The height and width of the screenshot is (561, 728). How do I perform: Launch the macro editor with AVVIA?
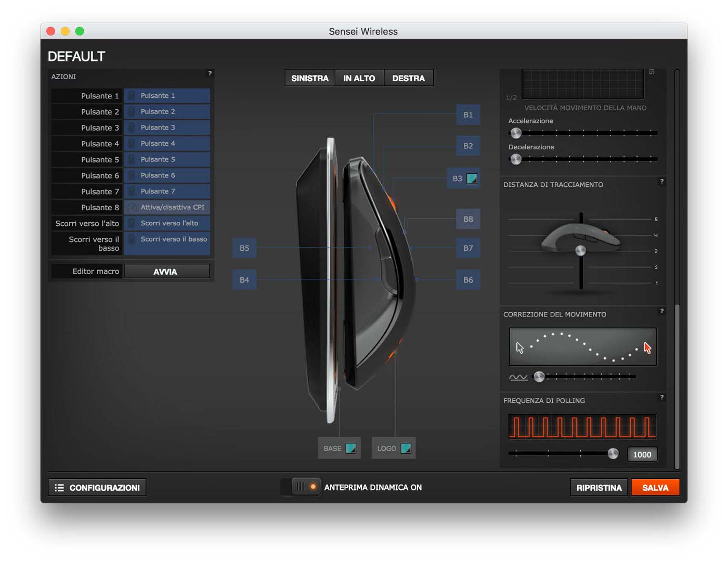pos(167,272)
